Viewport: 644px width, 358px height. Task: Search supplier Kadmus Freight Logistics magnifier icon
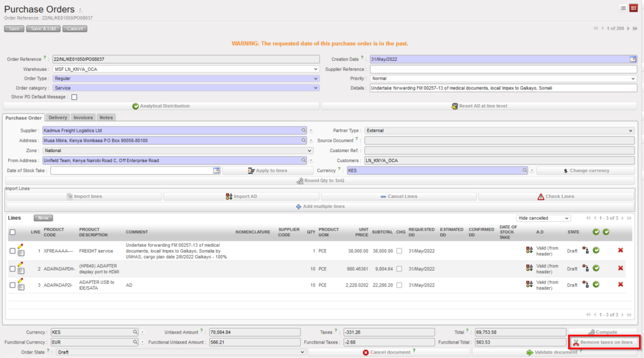coord(304,131)
